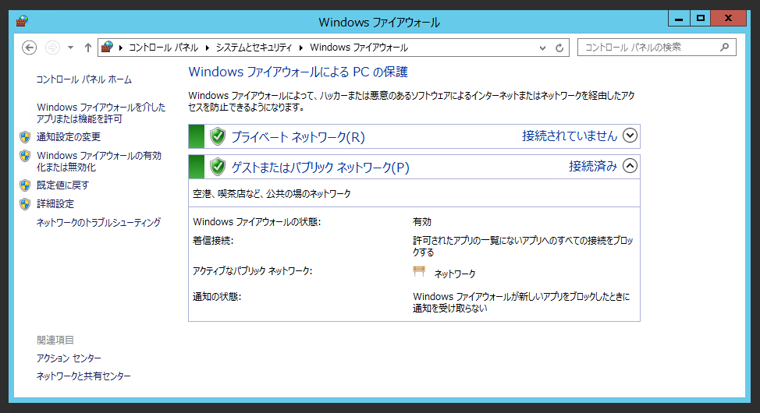Screen dimensions: 760x413
Task: Click コントロール パネル in the breadcrumb
Action: (x=163, y=48)
